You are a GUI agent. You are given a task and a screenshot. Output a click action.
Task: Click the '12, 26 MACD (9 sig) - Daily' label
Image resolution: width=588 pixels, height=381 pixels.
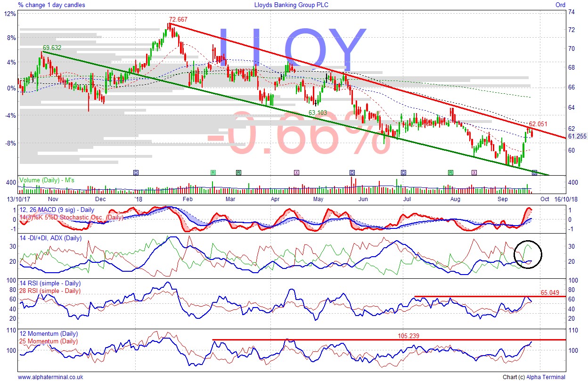pos(57,210)
